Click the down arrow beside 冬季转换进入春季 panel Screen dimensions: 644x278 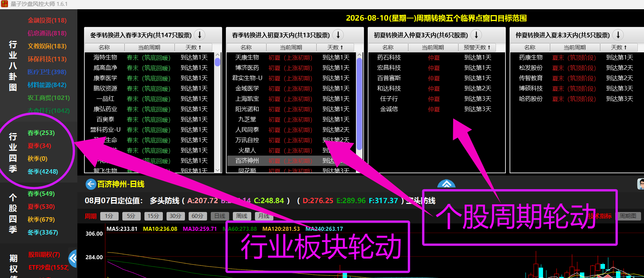pyautogui.click(x=200, y=35)
